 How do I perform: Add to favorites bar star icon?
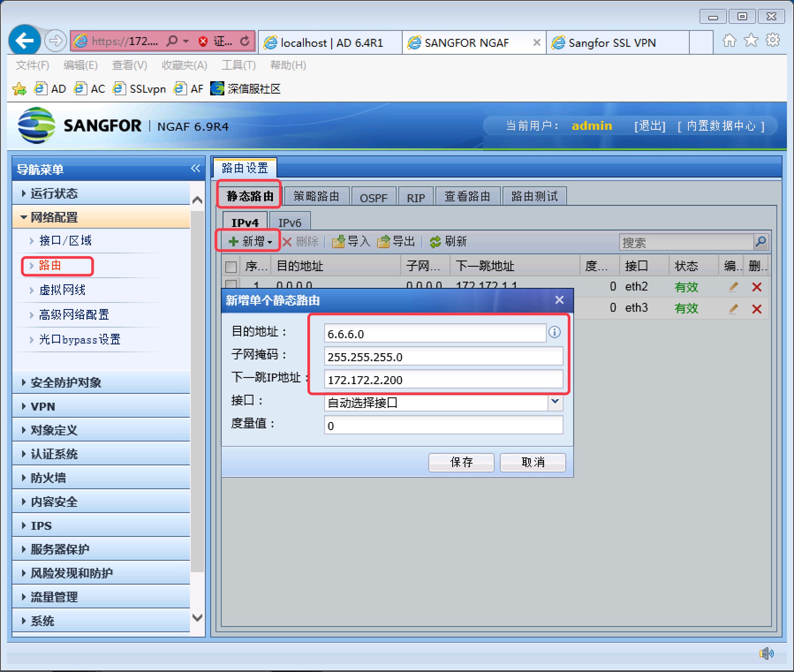19,89
